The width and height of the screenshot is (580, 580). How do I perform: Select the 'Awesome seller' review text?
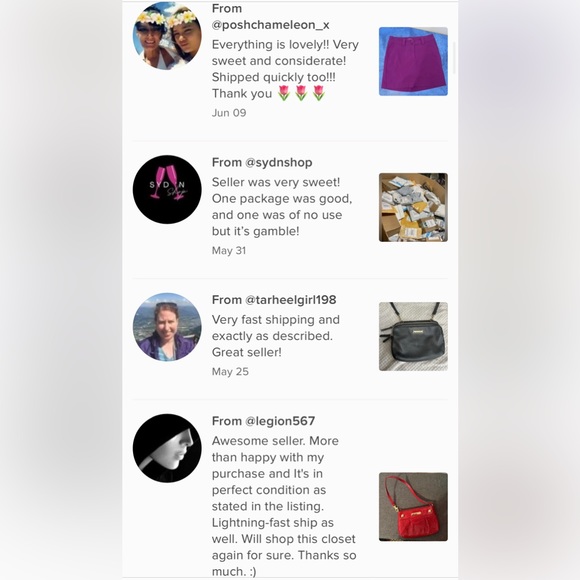pos(284,506)
